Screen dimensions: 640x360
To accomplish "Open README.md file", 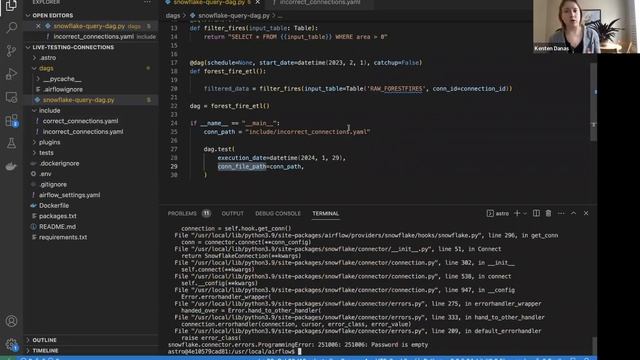I will (x=57, y=227).
